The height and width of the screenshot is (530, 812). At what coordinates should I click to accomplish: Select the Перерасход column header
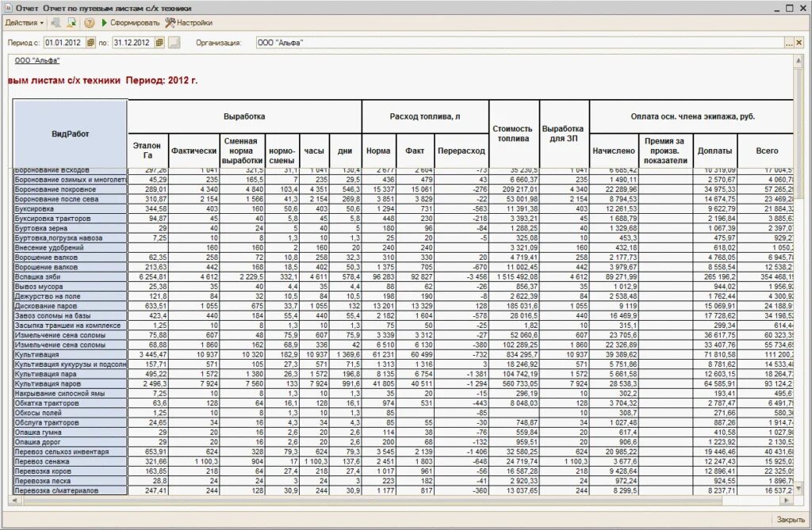(x=462, y=151)
